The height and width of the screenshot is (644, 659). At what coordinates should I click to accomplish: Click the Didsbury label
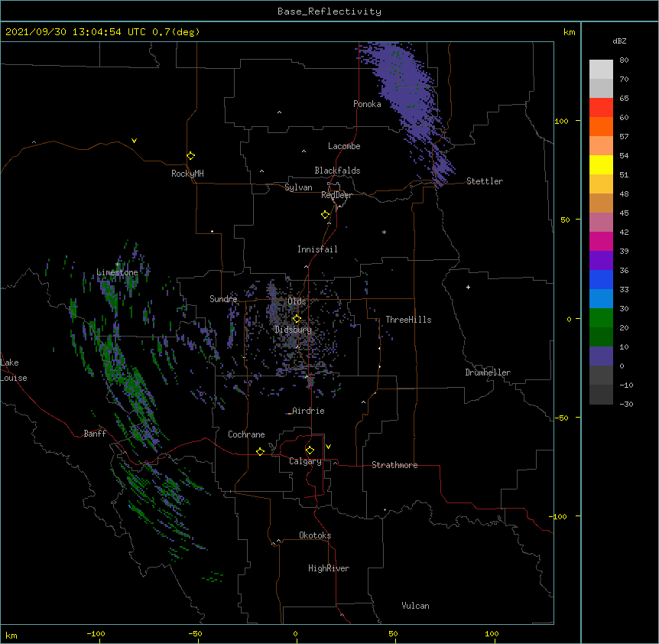[x=294, y=330]
